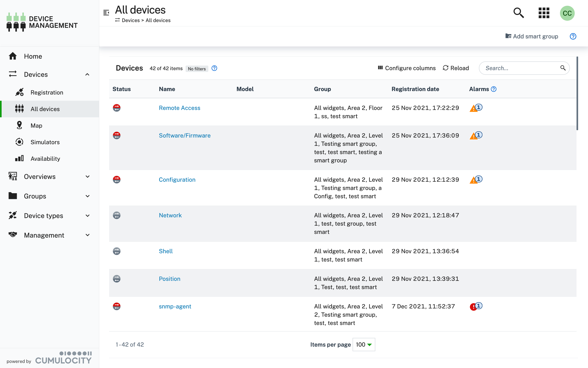588x368 pixels.
Task: Click the Devices icon in the breadcrumb
Action: click(117, 20)
